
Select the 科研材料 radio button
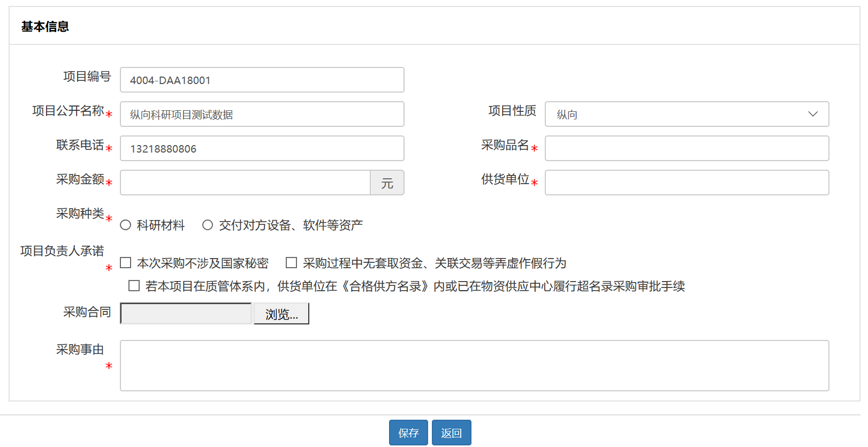tap(126, 225)
